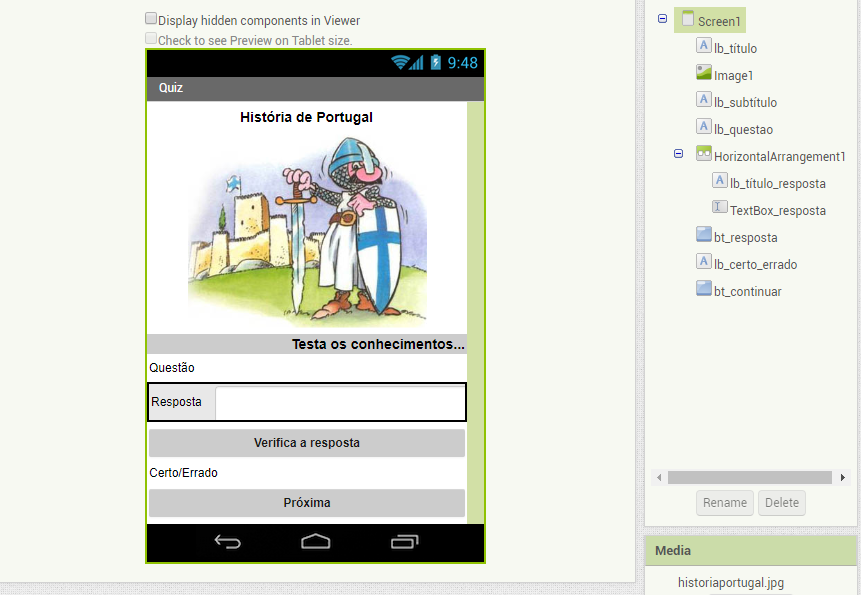Select Image1 in the components tree
This screenshot has width=861, height=595.
click(734, 75)
